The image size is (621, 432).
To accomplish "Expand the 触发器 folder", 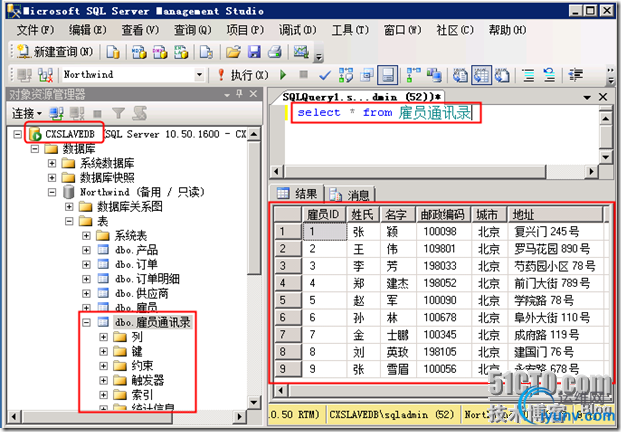I will tap(103, 381).
